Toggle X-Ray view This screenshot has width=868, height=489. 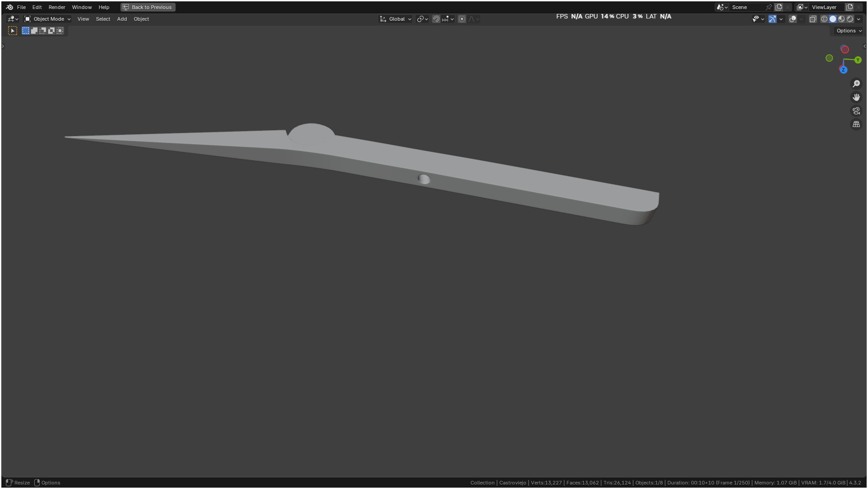click(x=813, y=19)
